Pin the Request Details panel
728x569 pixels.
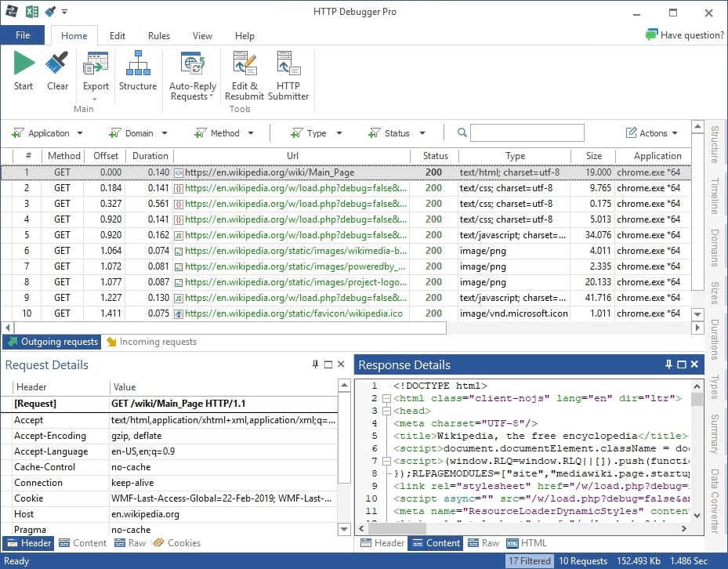tap(316, 364)
